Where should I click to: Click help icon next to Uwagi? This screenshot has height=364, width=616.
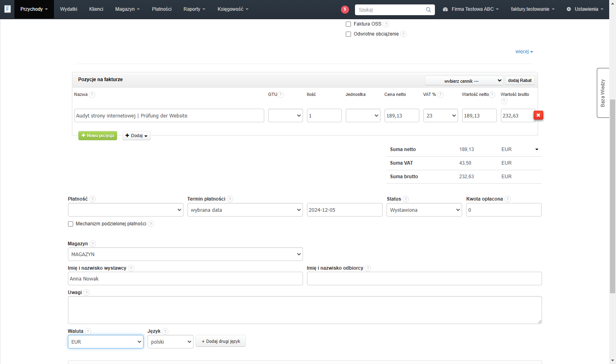86,292
